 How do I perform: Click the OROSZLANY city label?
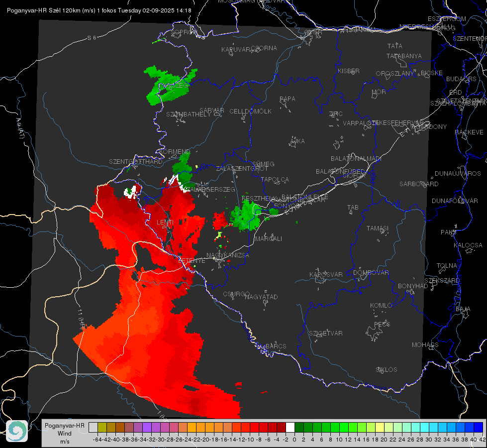[395, 74]
